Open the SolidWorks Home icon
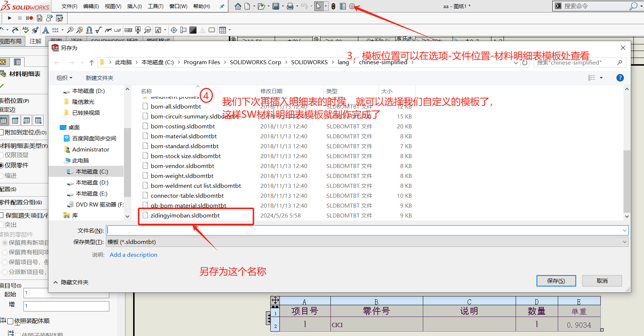Image resolution: width=644 pixels, height=336 pixels. (x=238, y=6)
